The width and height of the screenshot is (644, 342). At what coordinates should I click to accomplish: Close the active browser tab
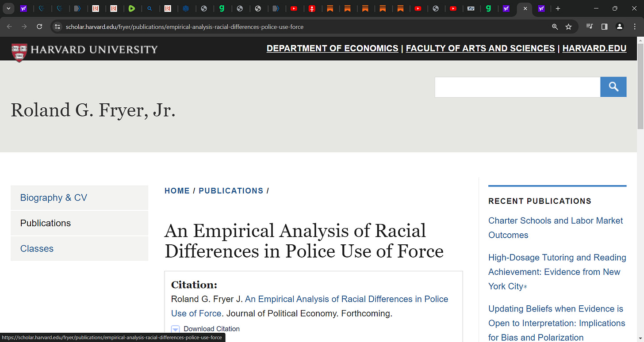(x=525, y=8)
